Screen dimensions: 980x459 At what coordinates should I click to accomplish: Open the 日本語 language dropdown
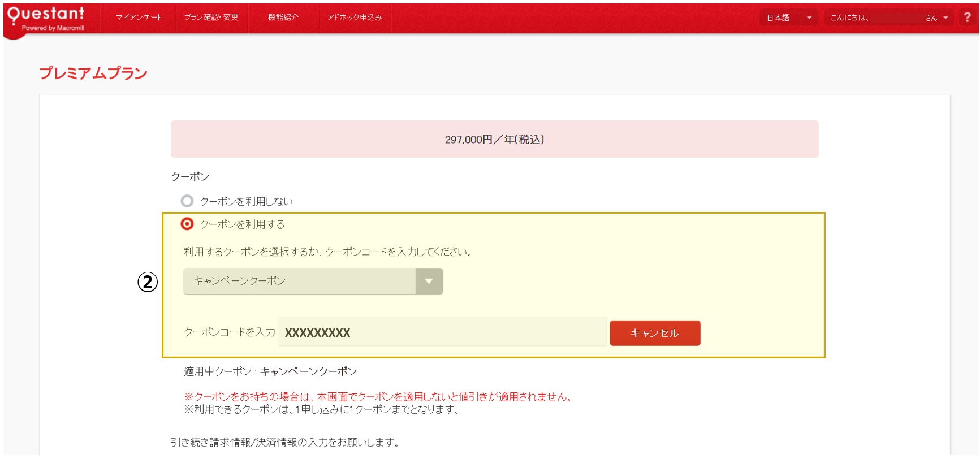coord(788,18)
